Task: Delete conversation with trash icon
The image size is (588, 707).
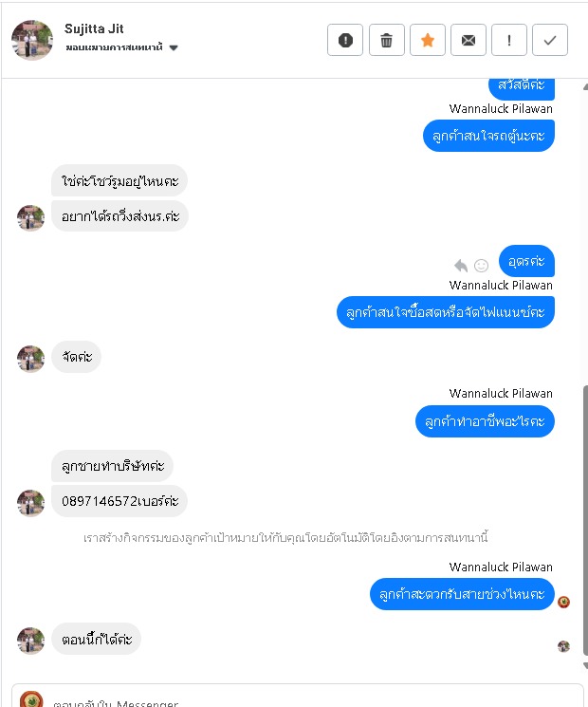Action: click(386, 40)
